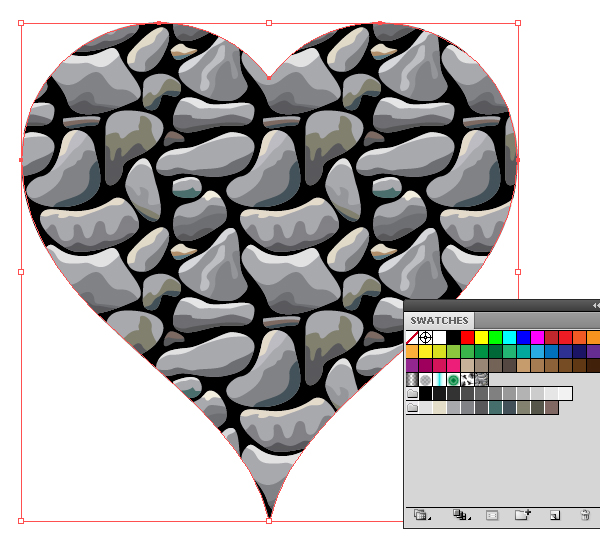
Task: Select the darkest forest green swatch
Action: [495, 351]
